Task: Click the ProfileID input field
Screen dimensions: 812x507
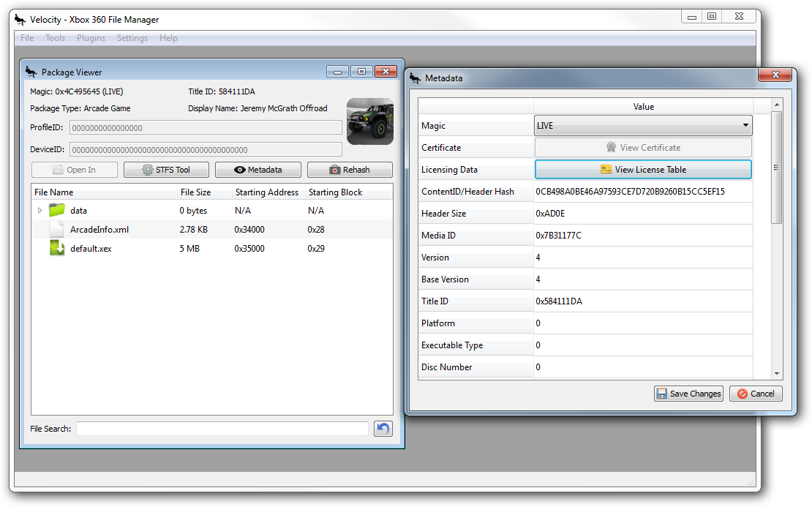Action: point(206,128)
